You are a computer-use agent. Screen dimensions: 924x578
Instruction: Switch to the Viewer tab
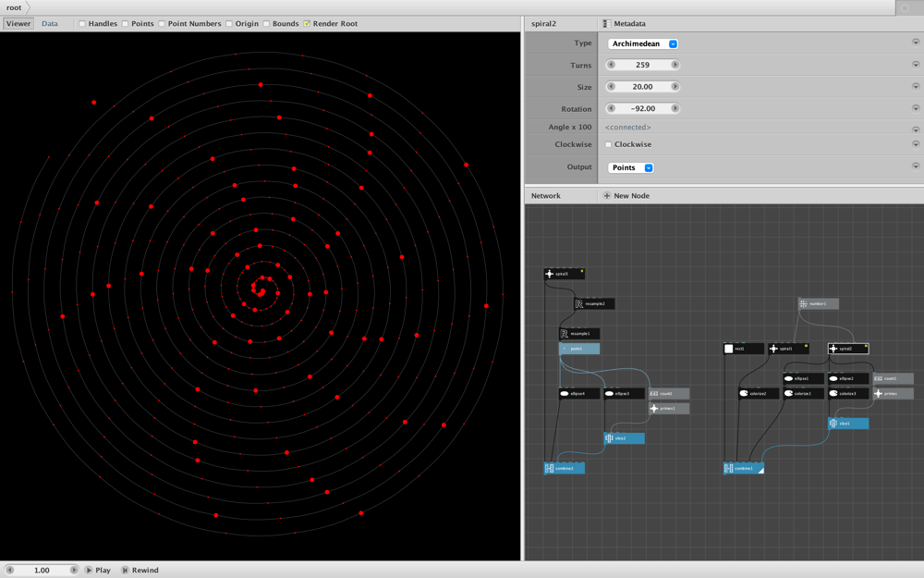[18, 24]
